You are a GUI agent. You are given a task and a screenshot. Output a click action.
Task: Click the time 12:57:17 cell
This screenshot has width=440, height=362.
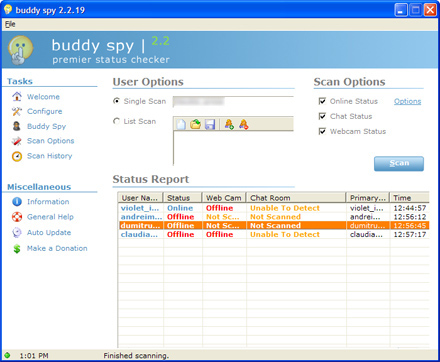[x=410, y=234]
